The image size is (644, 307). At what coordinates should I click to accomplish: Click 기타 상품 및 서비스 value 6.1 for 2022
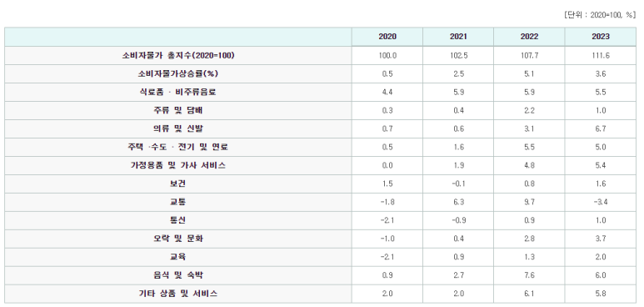point(529,294)
